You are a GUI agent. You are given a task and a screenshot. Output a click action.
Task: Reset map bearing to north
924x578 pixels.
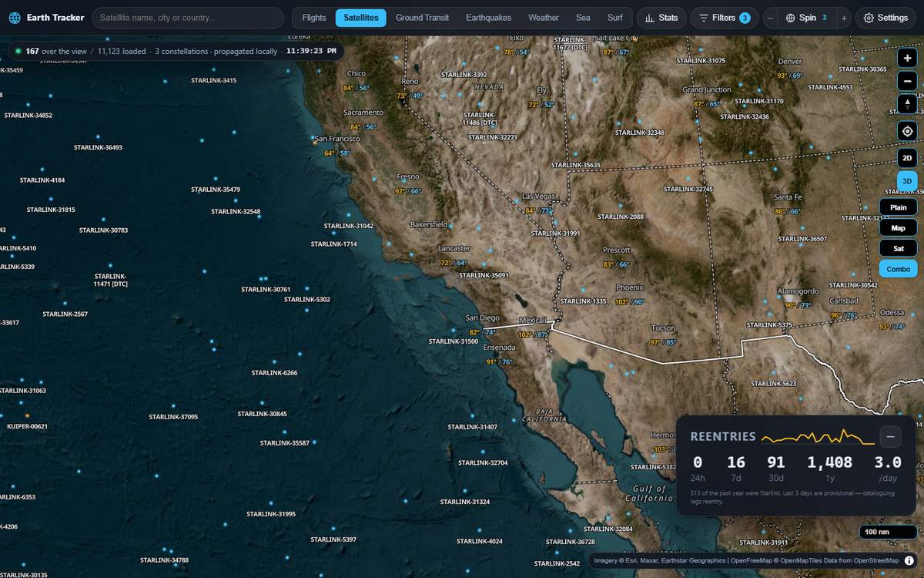[x=907, y=103]
